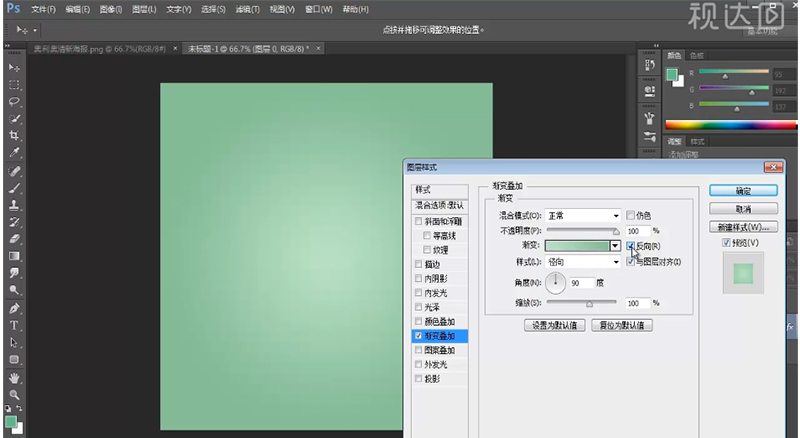Adjust the 不透明度 opacity slider
The height and width of the screenshot is (438, 800).
[616, 232]
